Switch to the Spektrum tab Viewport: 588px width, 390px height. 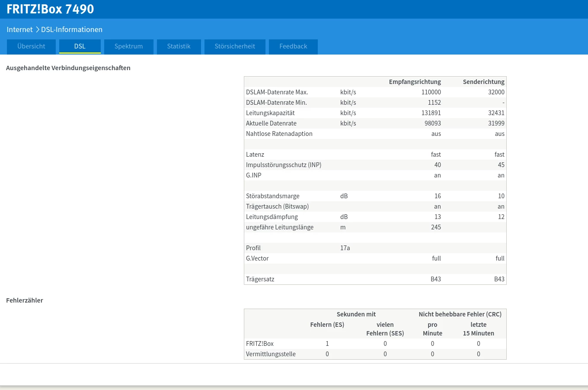[x=128, y=46]
